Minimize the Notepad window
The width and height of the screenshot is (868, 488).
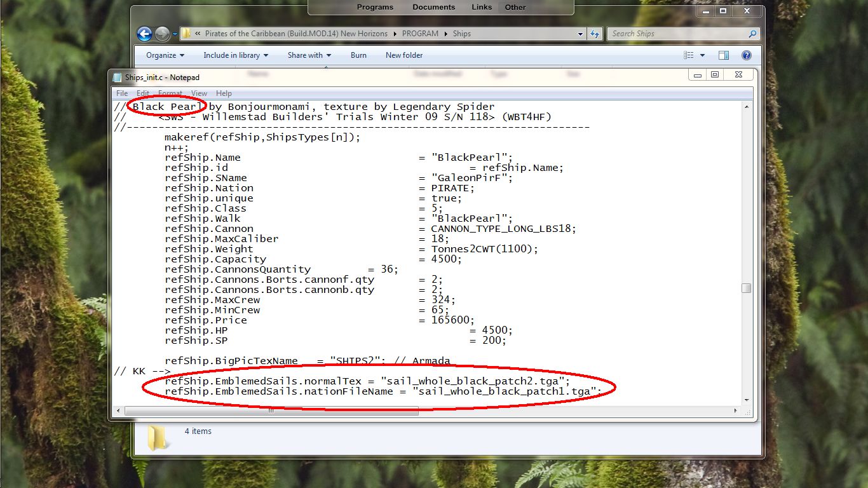click(x=698, y=75)
